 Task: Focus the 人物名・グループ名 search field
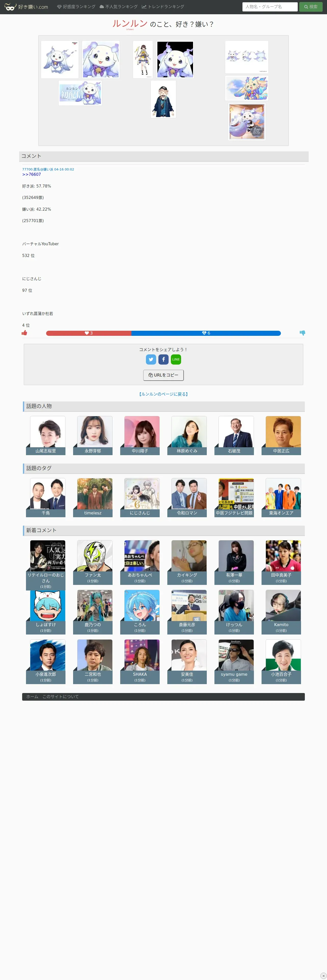270,7
